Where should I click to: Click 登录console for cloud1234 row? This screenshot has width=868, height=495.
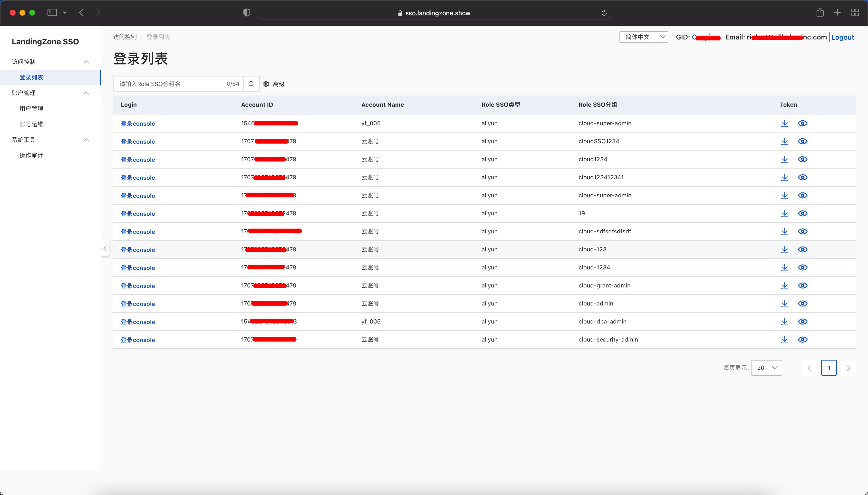point(138,160)
